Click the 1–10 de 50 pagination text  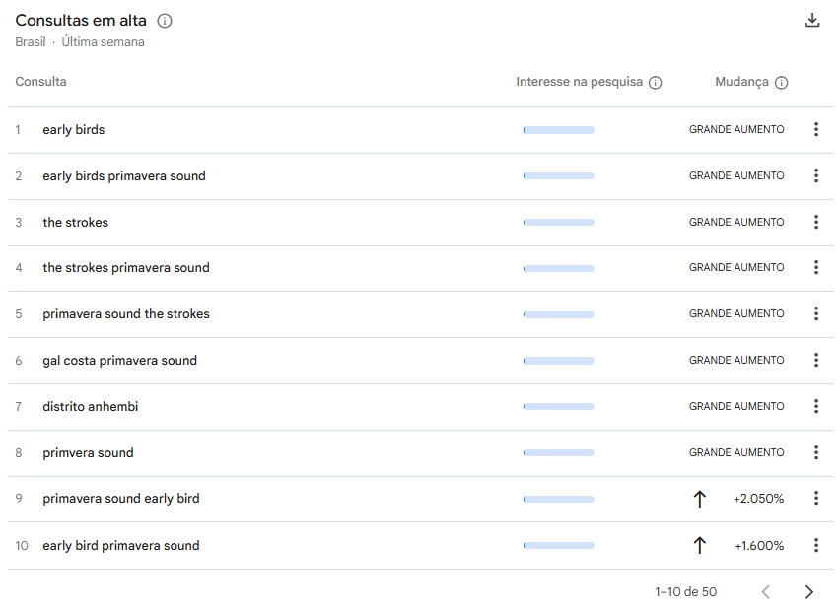686,592
